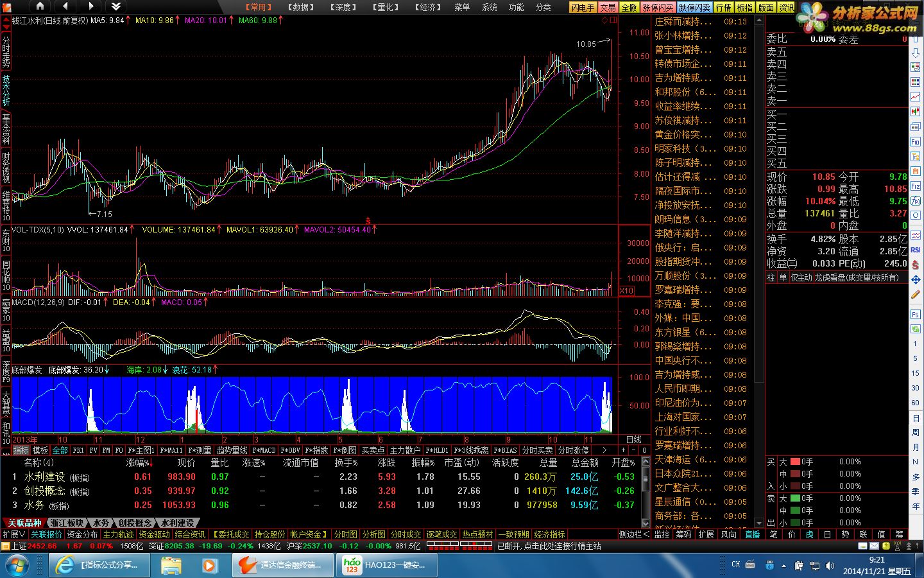Click the 闪电手 button
The image size is (924, 578).
coord(583,8)
